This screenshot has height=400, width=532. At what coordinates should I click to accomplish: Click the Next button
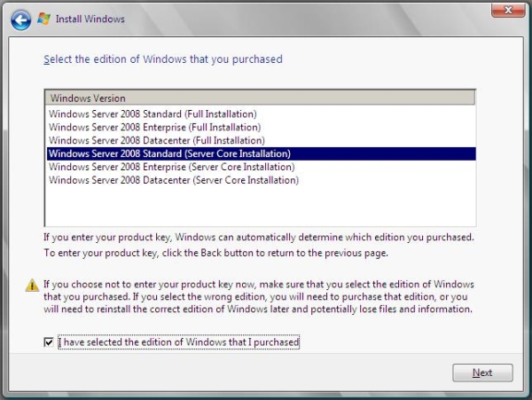click(482, 373)
